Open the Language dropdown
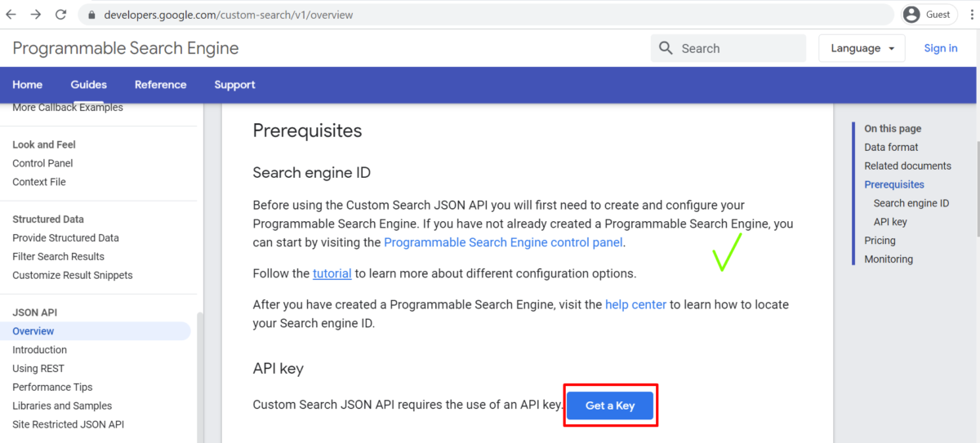This screenshot has width=980, height=443. tap(863, 48)
